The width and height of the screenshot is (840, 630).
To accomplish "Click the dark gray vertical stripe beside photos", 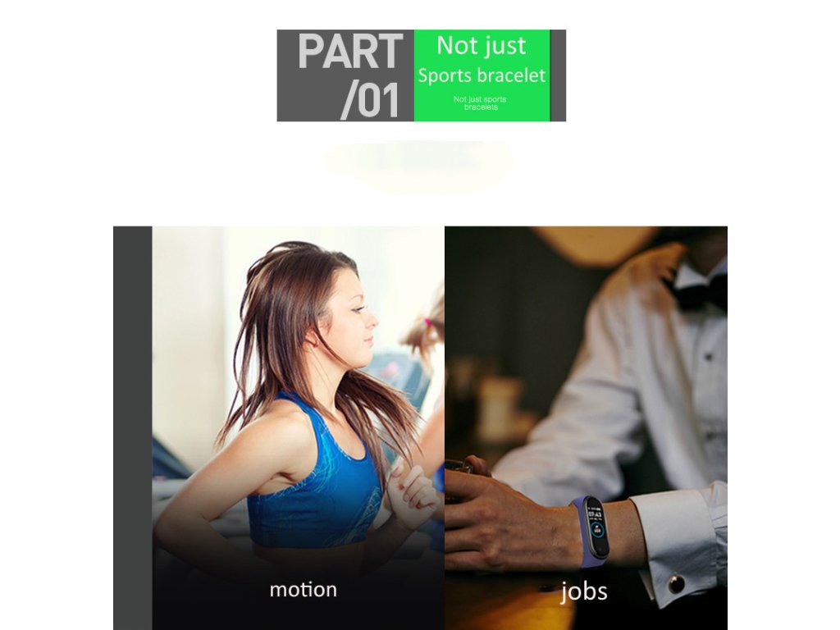I will [132, 428].
